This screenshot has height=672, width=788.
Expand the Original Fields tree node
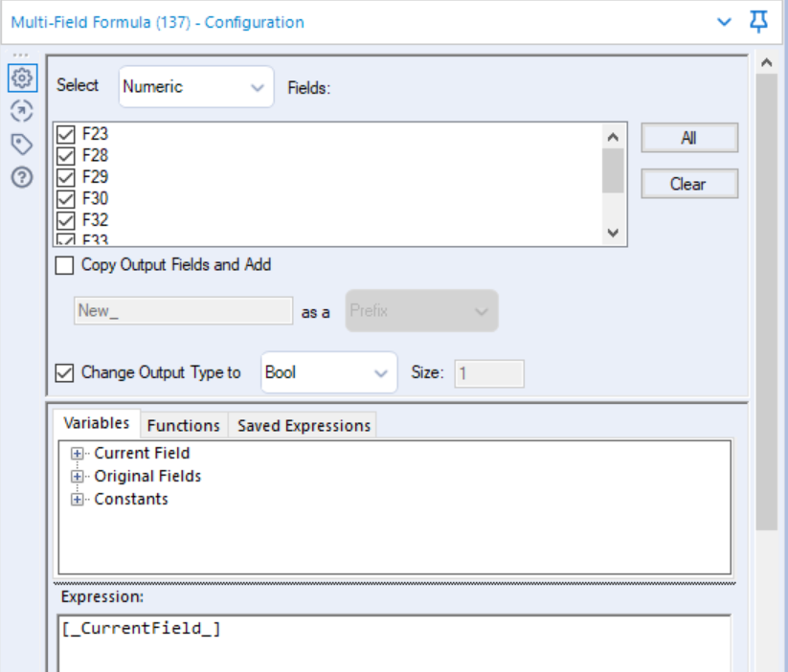click(76, 476)
